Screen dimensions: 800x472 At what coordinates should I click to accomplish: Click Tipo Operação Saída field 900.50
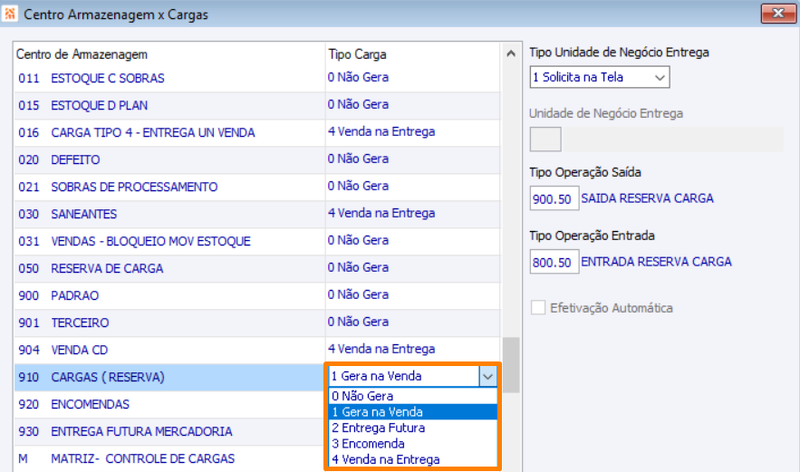[554, 198]
